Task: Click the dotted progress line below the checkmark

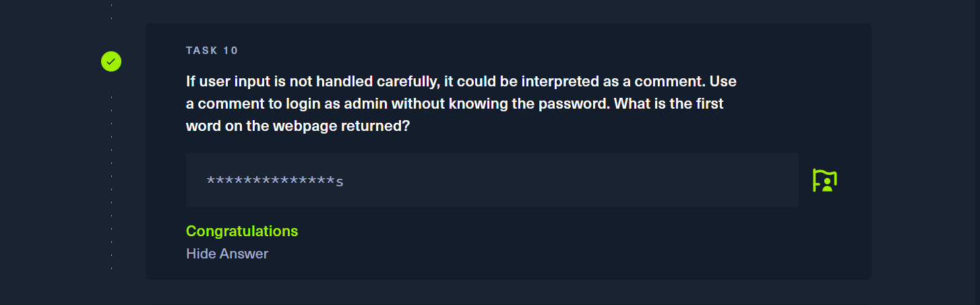Action: pos(111,182)
